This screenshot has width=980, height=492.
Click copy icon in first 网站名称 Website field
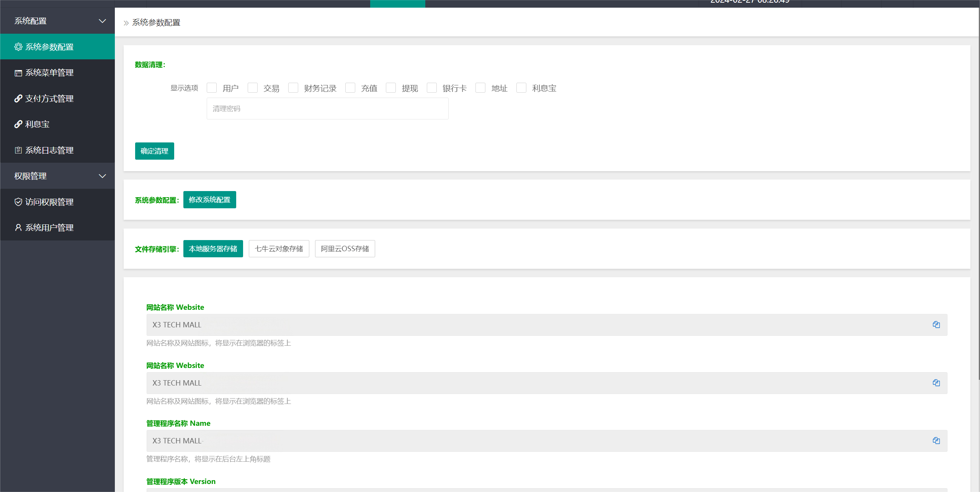click(x=936, y=325)
